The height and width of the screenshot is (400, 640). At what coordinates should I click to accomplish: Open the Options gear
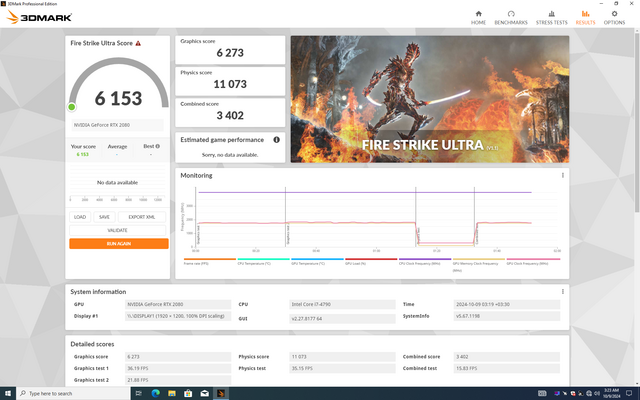(614, 17)
